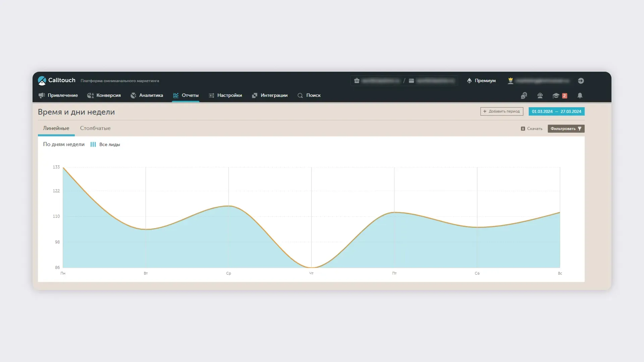Click the Premium rocket icon
Image resolution: width=644 pixels, height=362 pixels.
click(x=469, y=80)
